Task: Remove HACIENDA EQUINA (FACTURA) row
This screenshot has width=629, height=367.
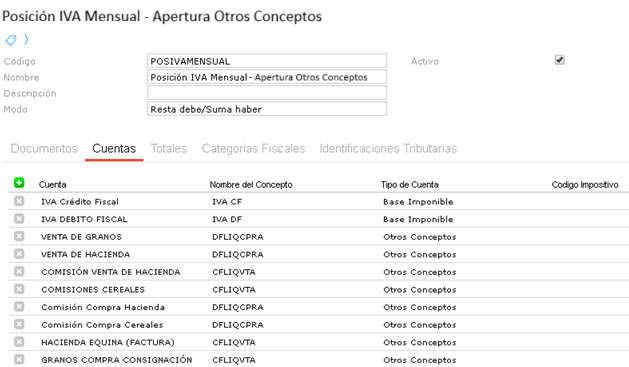Action: pyautogui.click(x=19, y=342)
